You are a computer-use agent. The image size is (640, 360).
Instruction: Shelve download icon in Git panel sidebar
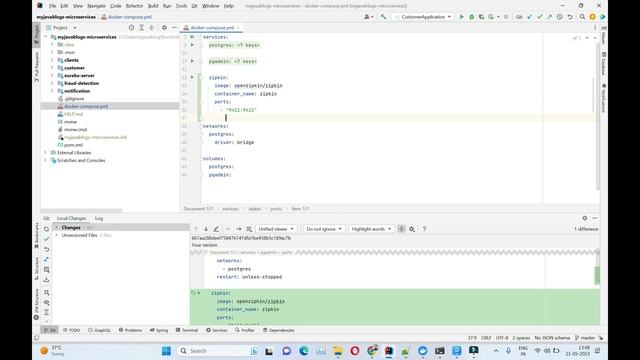click(x=47, y=280)
